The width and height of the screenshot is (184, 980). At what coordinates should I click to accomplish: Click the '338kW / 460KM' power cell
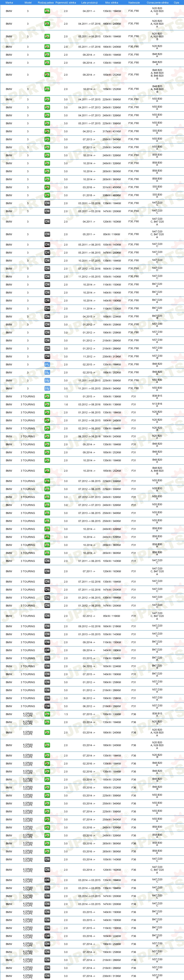pos(112,195)
